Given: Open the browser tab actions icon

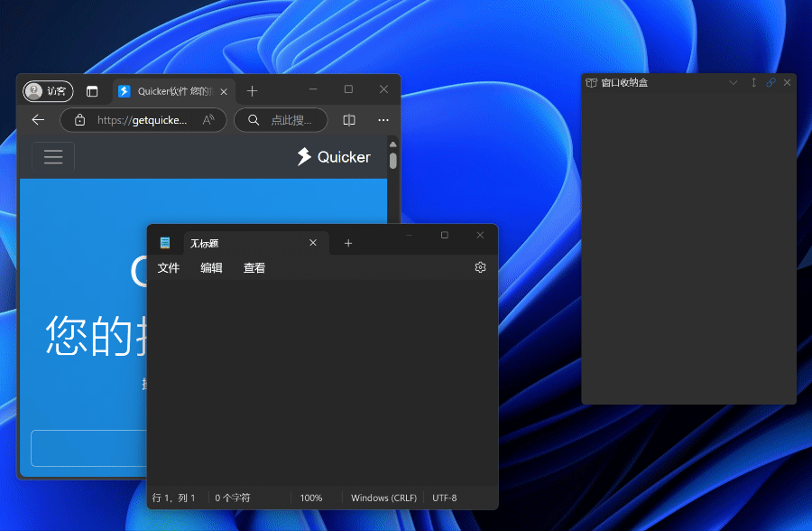Looking at the screenshot, I should point(92,91).
